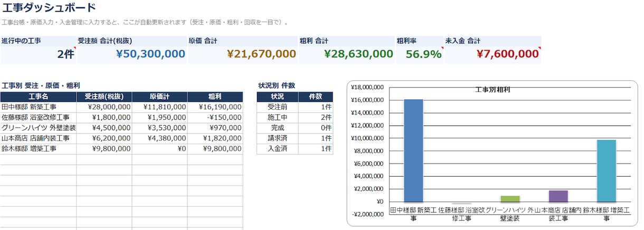Click the 受注額 合計(税抜) label
Image resolution: width=644 pixels, height=230 pixels.
(105, 41)
